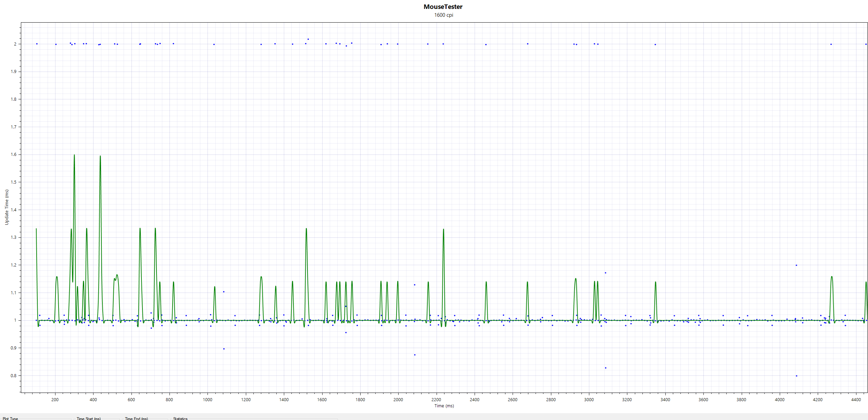868x420 pixels.
Task: Click the MouseTester plot title
Action: 443,7
